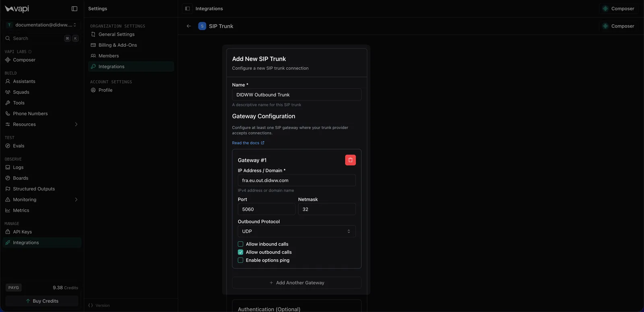Viewport: 644px width, 312px height.
Task: Enable Allow inbound calls checkbox
Action: (x=240, y=244)
